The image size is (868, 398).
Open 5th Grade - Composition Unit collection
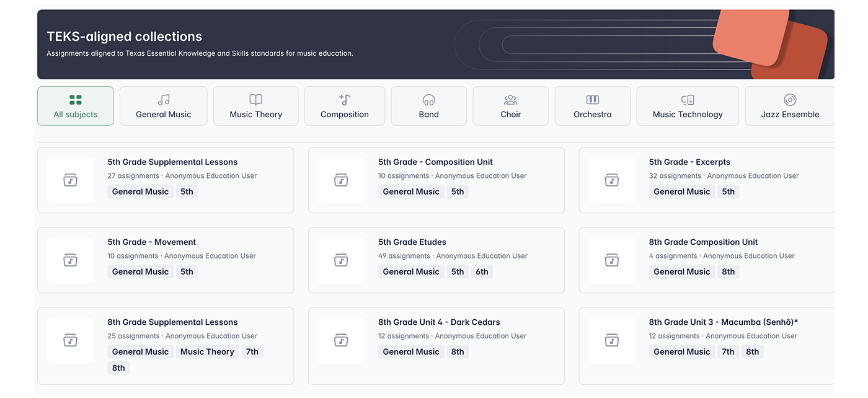tap(435, 162)
